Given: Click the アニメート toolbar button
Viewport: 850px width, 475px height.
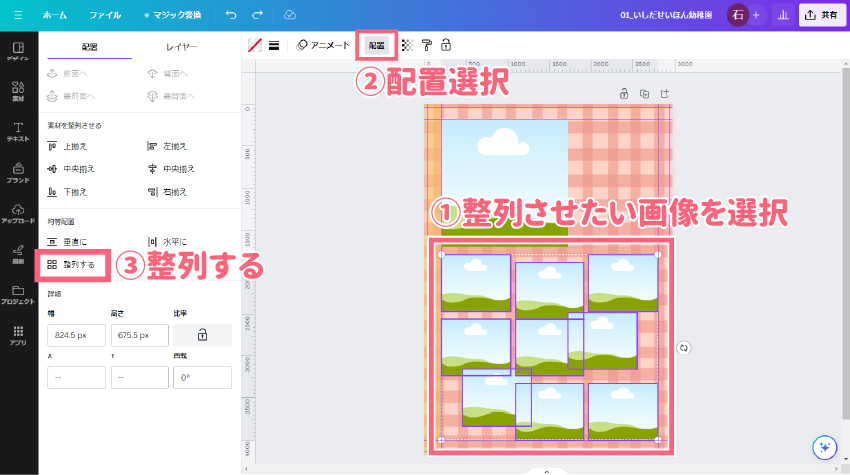Looking at the screenshot, I should click(x=323, y=46).
